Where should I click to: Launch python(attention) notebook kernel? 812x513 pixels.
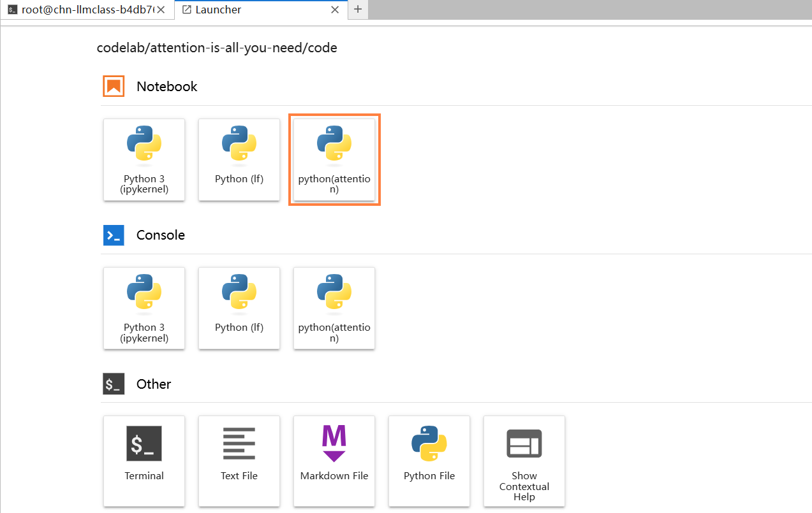coord(334,159)
